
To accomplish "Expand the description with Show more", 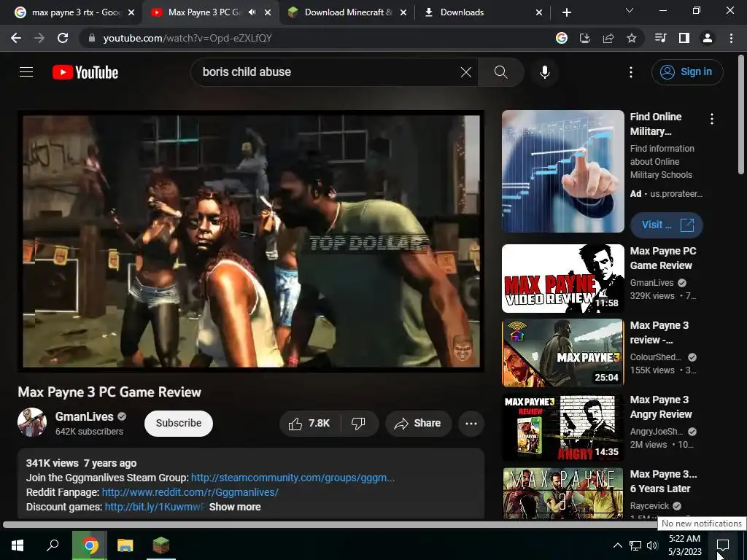I will pos(235,507).
